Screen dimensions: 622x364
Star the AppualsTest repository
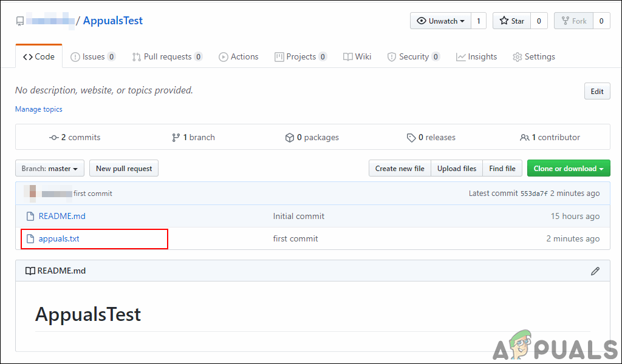511,21
